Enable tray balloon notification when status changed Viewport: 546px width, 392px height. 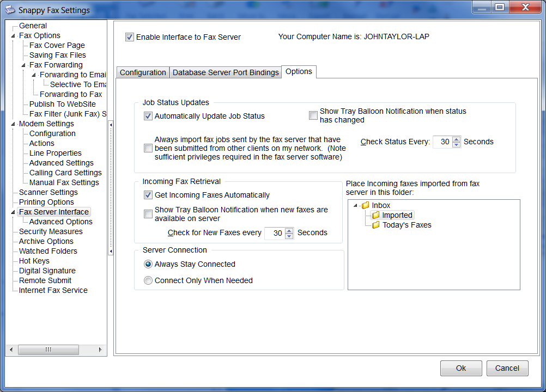(x=313, y=115)
